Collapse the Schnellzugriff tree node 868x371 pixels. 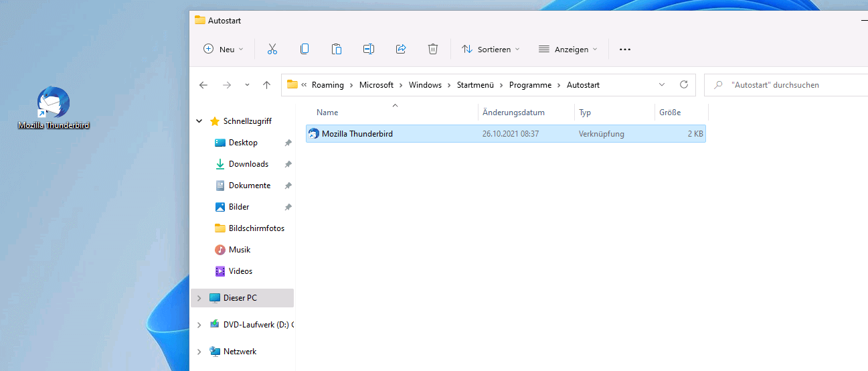pyautogui.click(x=199, y=121)
